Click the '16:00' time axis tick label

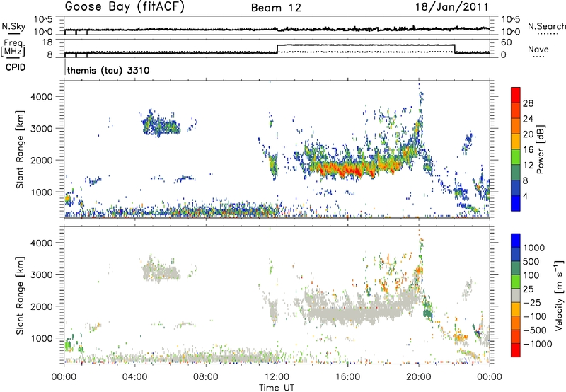[348, 377]
